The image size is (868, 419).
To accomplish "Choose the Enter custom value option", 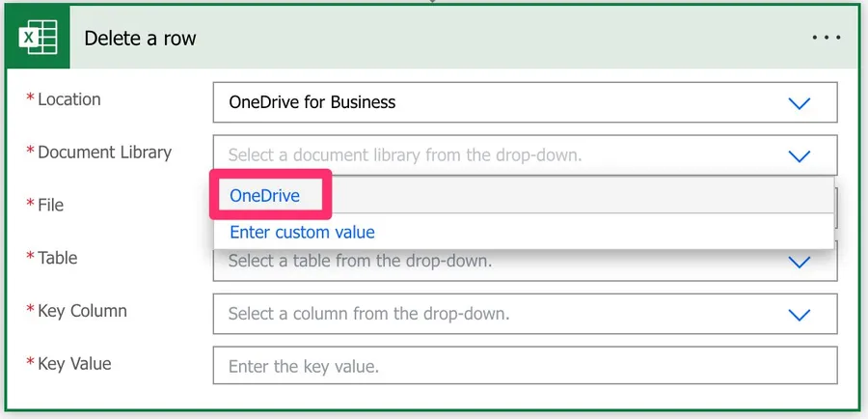I will tap(302, 232).
